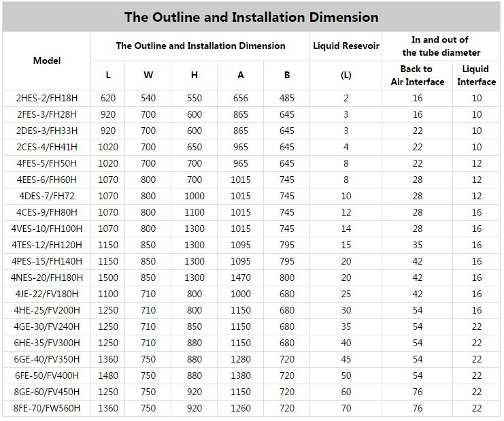The height and width of the screenshot is (421, 504).
Task: Click the 'In and out of the tube diameter' header
Action: (x=441, y=46)
